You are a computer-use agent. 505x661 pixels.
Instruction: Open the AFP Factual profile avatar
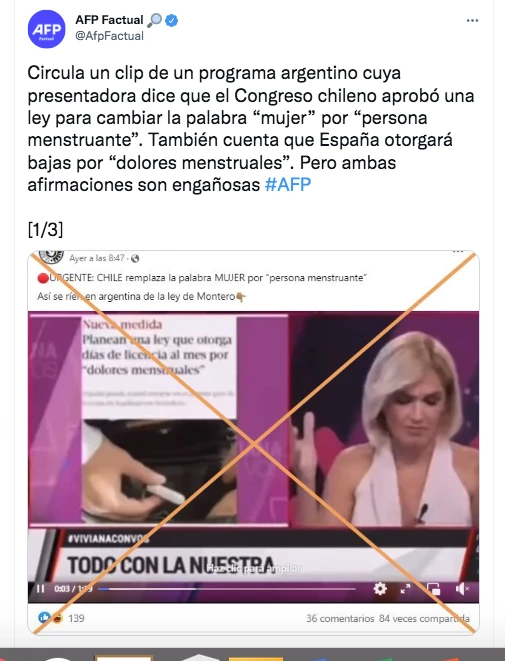46,29
